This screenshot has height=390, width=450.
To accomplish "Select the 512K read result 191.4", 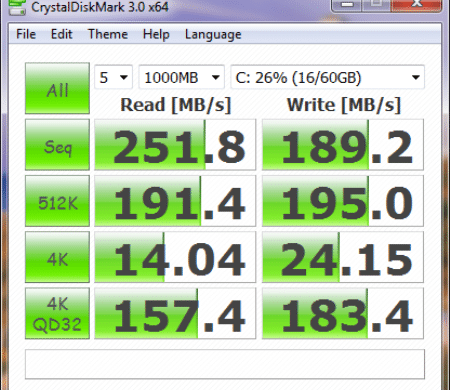I will (x=175, y=201).
